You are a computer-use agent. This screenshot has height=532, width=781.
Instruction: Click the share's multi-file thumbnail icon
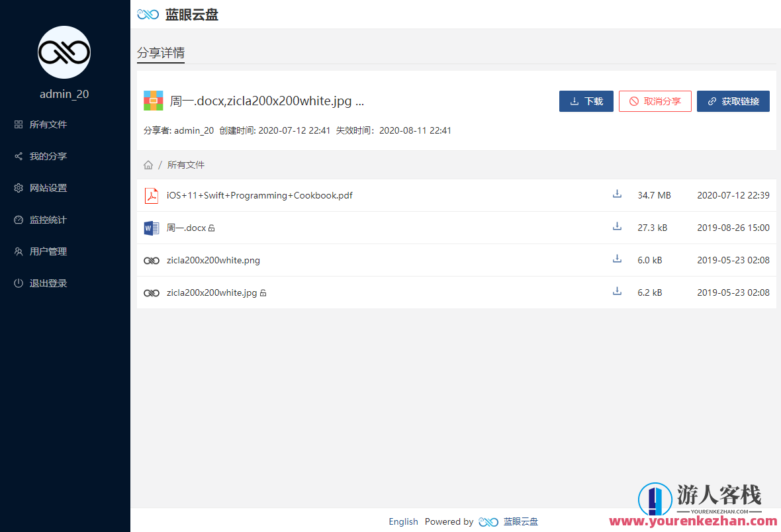[x=153, y=100]
